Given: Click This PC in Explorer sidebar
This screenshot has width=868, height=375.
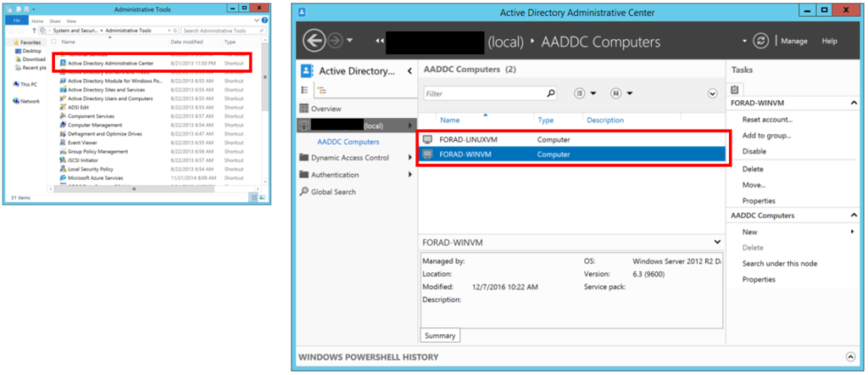Looking at the screenshot, I should [29, 84].
